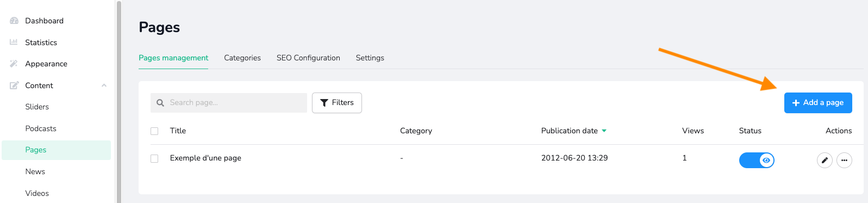This screenshot has height=203, width=868.
Task: Check the box for Exemple d'une page row
Action: pos(154,158)
